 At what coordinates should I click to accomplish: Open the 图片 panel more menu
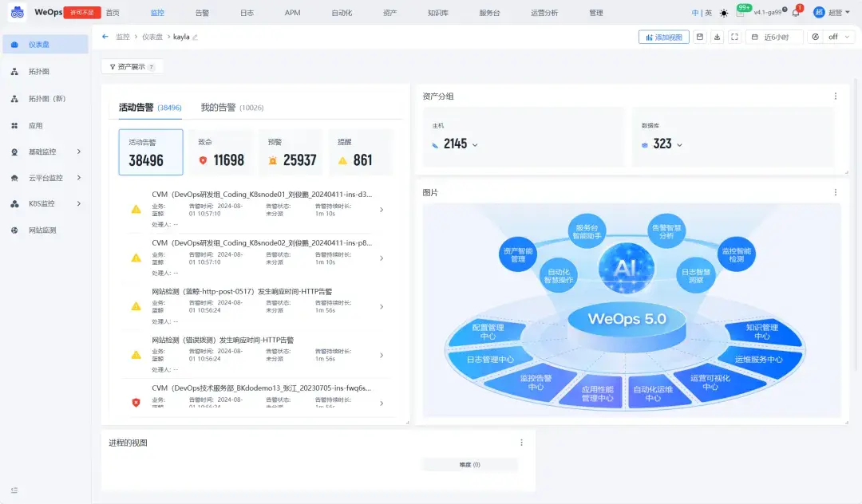tap(836, 193)
